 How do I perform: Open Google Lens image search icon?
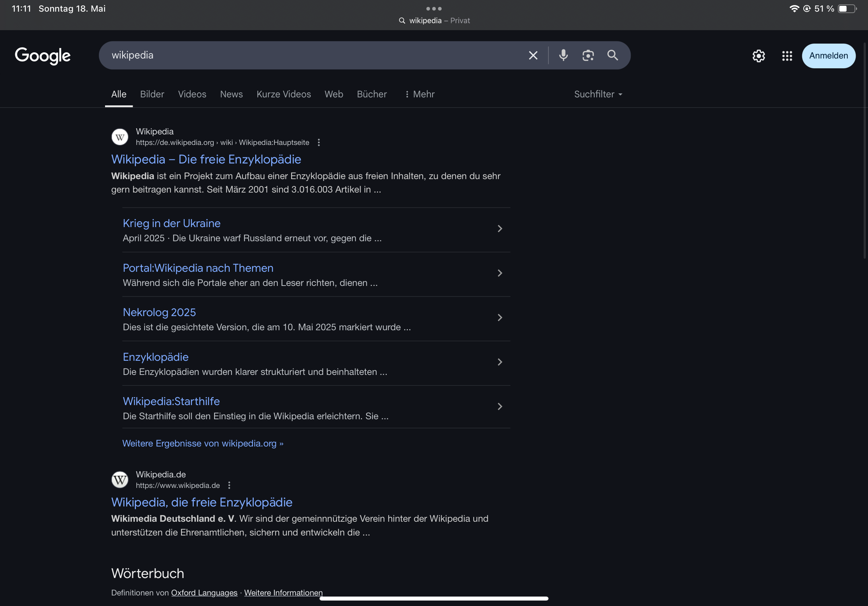[588, 56]
